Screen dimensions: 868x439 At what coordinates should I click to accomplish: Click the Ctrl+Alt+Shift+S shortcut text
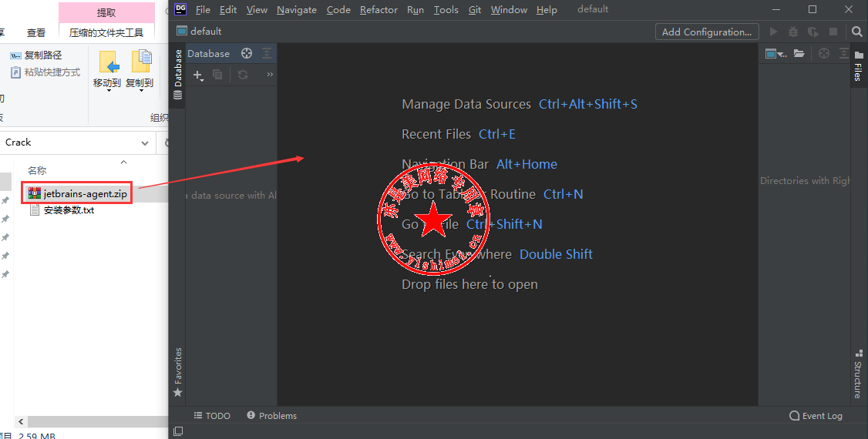(x=588, y=104)
